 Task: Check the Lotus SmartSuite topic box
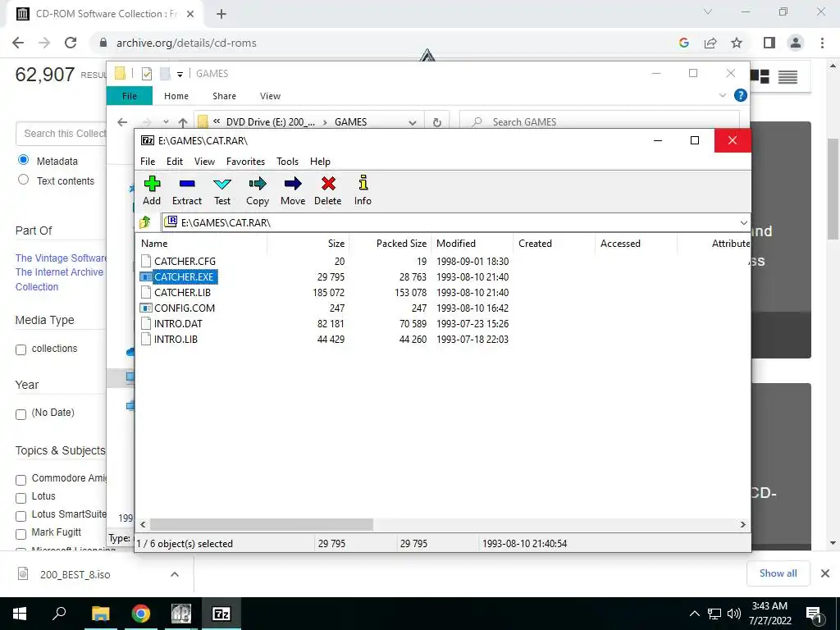click(21, 516)
